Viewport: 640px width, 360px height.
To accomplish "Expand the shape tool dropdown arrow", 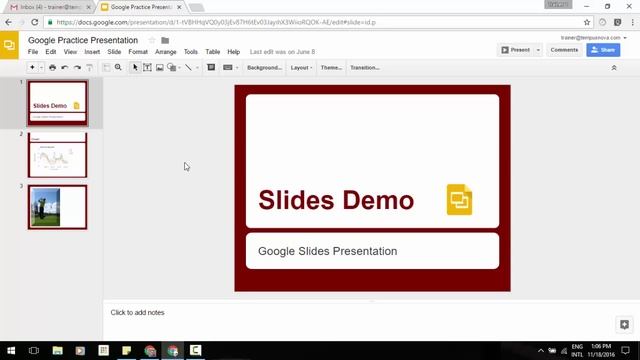I will [180, 68].
